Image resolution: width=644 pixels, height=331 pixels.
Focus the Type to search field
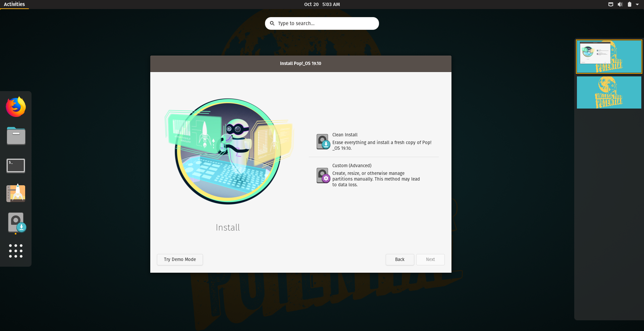[x=322, y=23]
